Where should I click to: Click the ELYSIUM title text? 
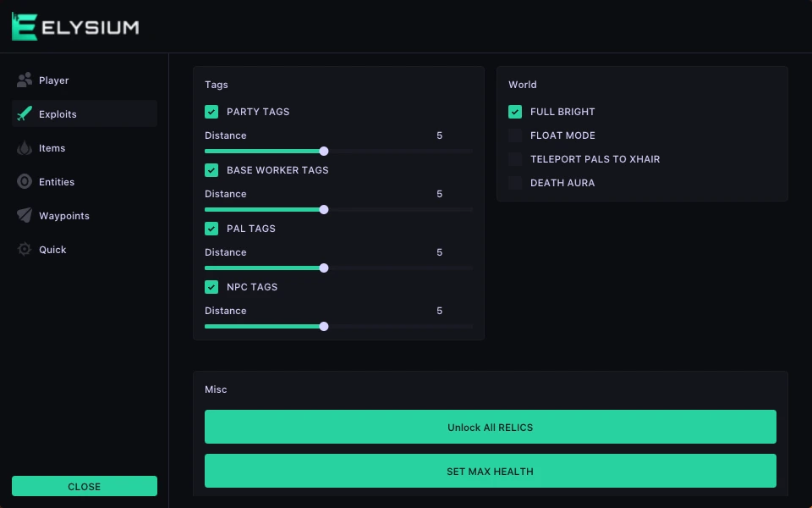[x=91, y=27]
